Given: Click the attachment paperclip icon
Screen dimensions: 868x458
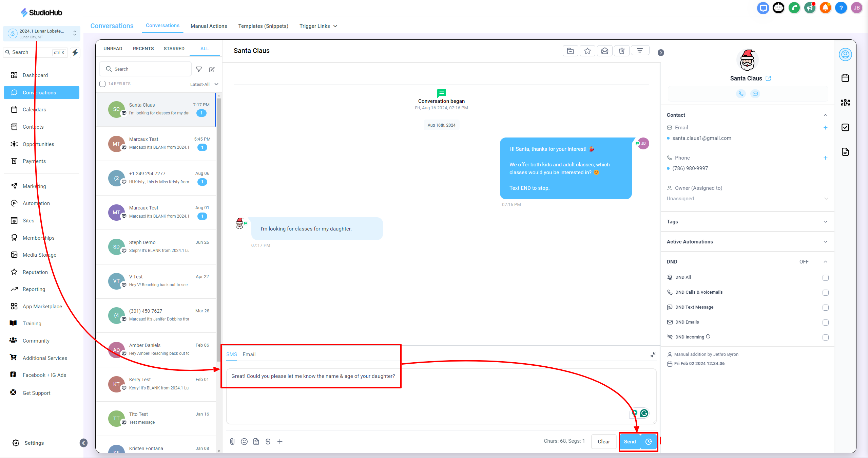Looking at the screenshot, I should 232,441.
